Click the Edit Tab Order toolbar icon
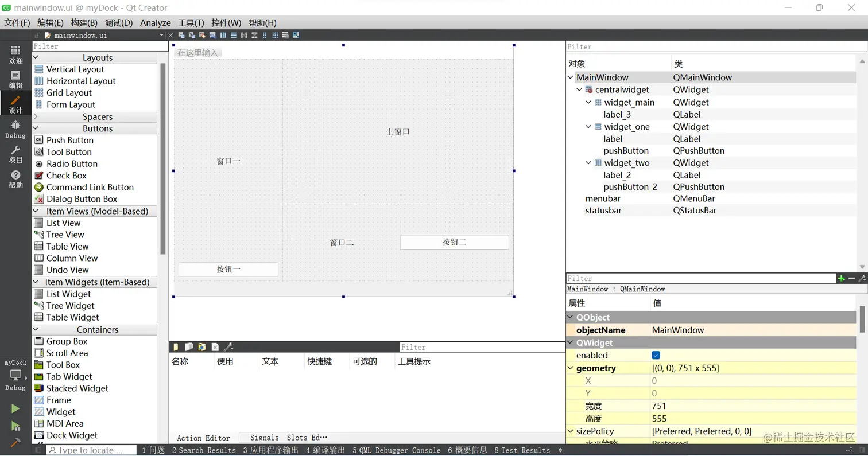The image size is (868, 456). tap(212, 35)
